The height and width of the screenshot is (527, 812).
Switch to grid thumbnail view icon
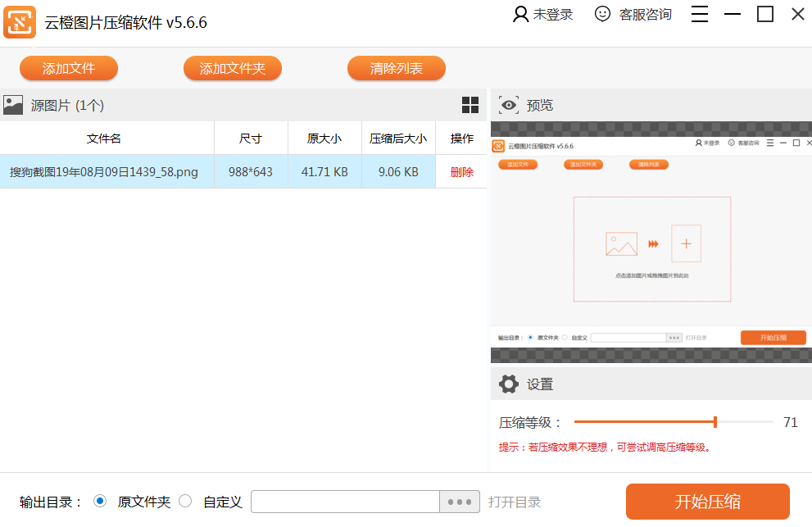pyautogui.click(x=470, y=105)
